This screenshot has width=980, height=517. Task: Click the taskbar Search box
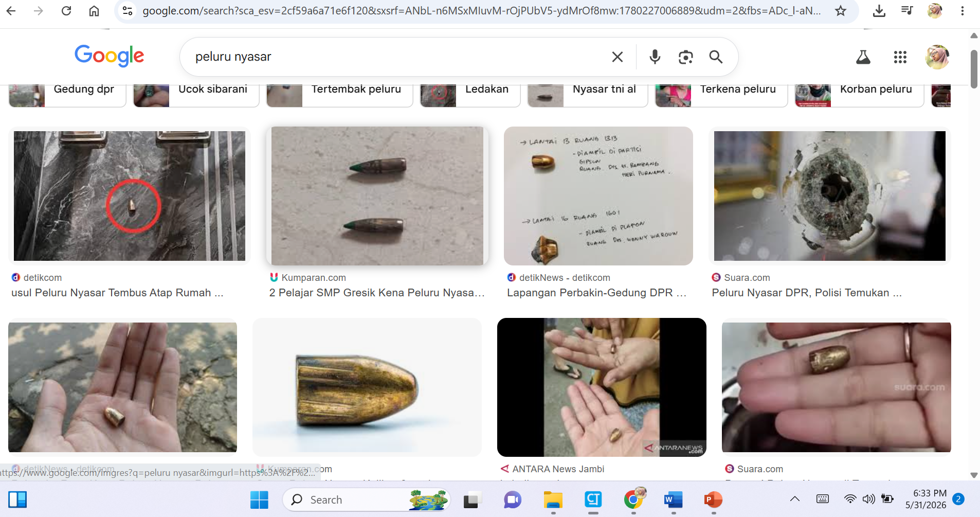point(366,500)
